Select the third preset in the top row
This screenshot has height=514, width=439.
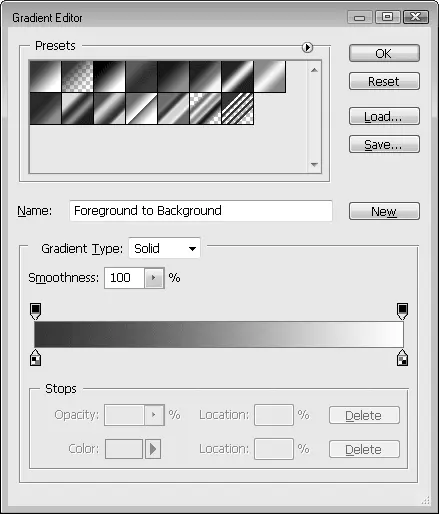[x=109, y=76]
